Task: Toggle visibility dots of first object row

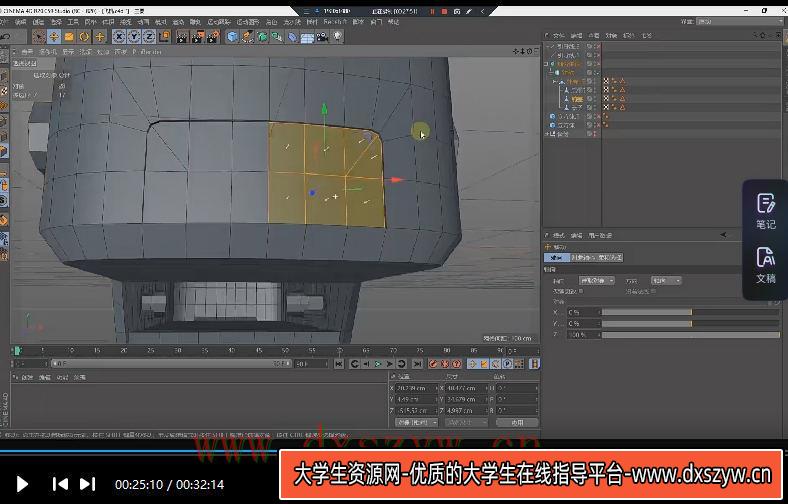Action: [596, 47]
